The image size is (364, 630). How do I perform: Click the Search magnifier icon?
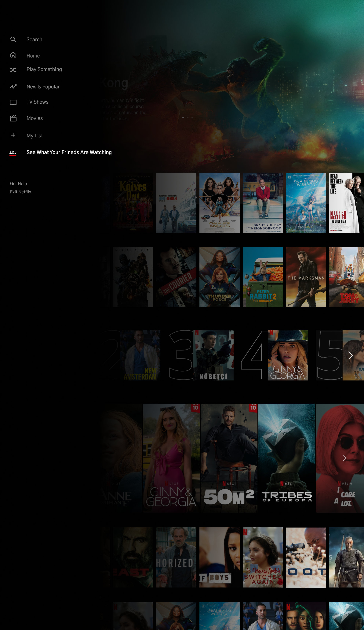pos(13,39)
